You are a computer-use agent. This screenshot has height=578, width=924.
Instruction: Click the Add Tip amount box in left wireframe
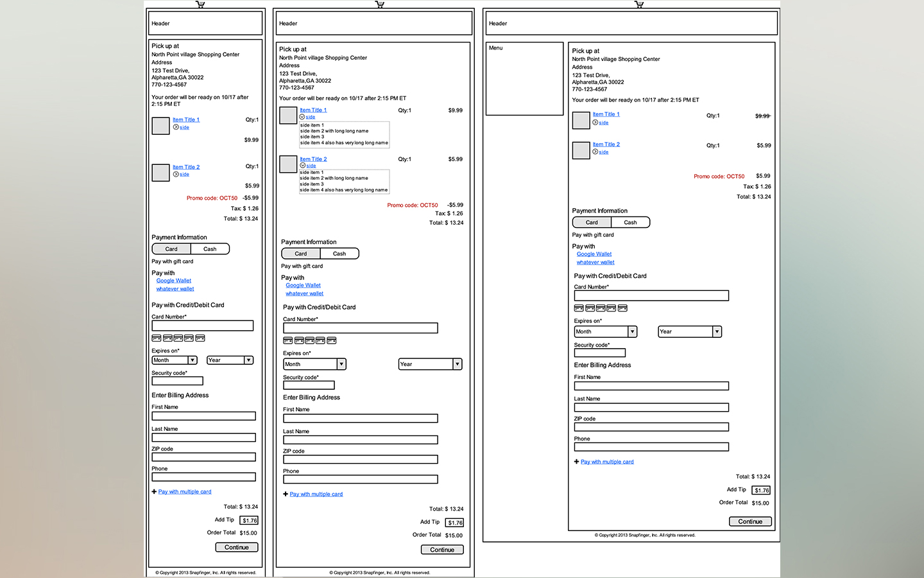coord(249,520)
